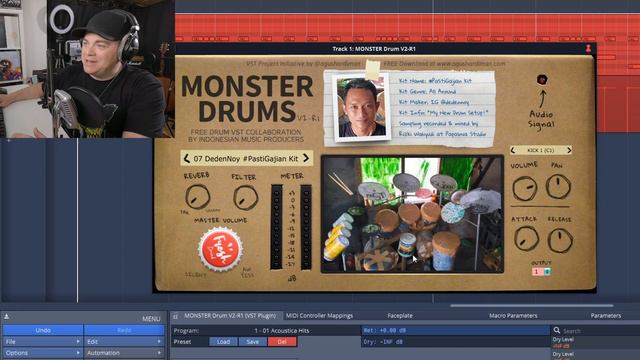Viewport: 640px width, 360px height.
Task: Open the File menu
Action: [43, 341]
